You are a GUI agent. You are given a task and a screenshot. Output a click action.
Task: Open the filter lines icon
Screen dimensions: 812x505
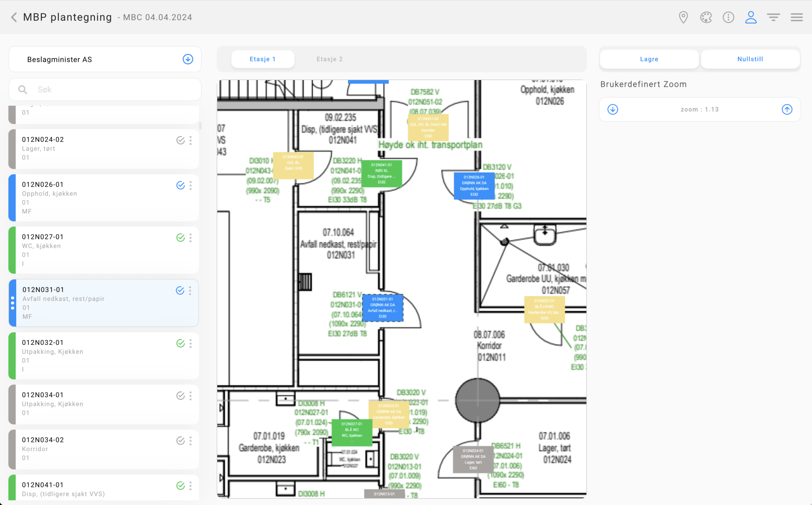(773, 17)
